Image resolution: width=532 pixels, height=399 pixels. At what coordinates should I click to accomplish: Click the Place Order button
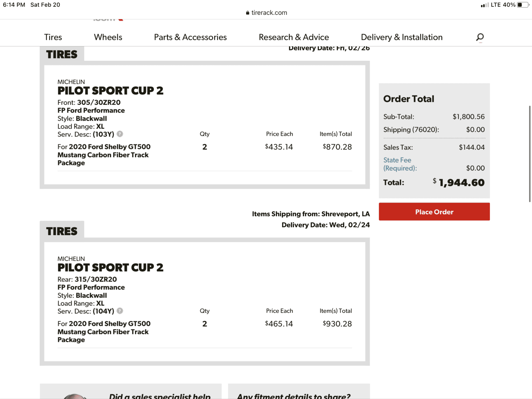click(x=434, y=212)
